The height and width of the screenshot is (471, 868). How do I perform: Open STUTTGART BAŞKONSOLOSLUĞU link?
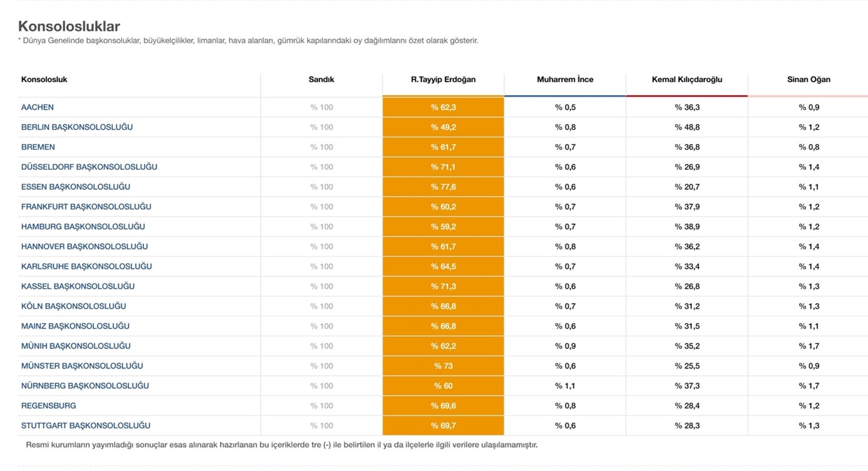[x=86, y=426]
